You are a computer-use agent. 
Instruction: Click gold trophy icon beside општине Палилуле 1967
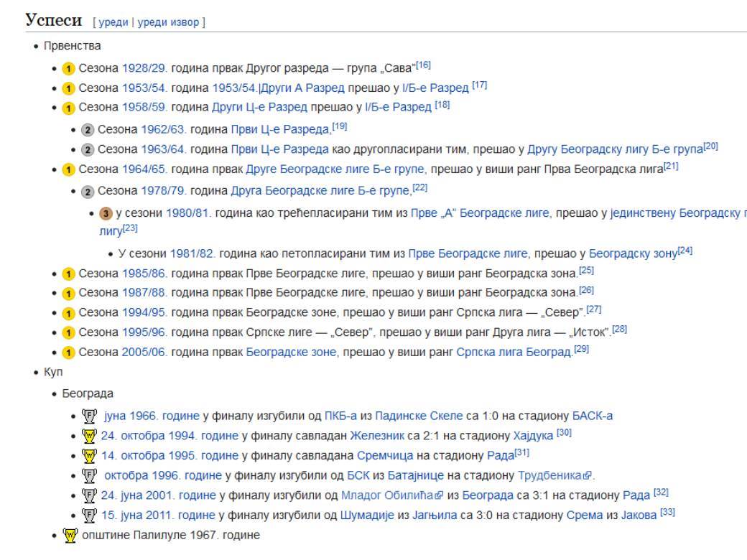pyautogui.click(x=71, y=535)
